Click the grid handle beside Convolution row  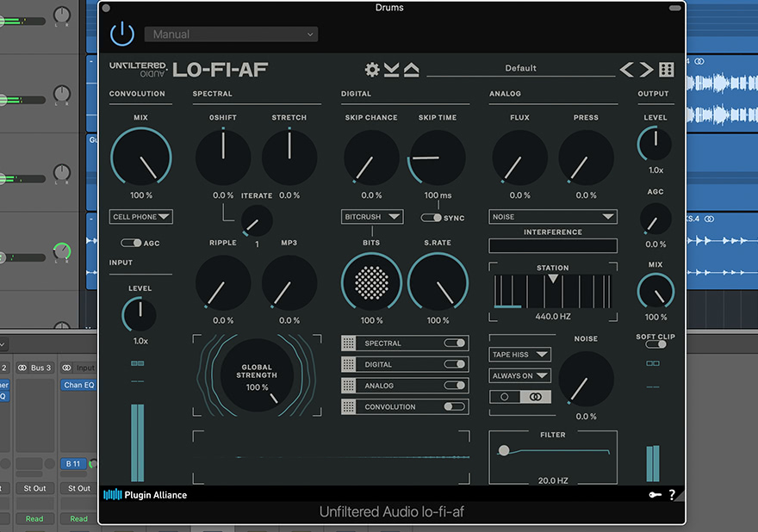(x=349, y=407)
